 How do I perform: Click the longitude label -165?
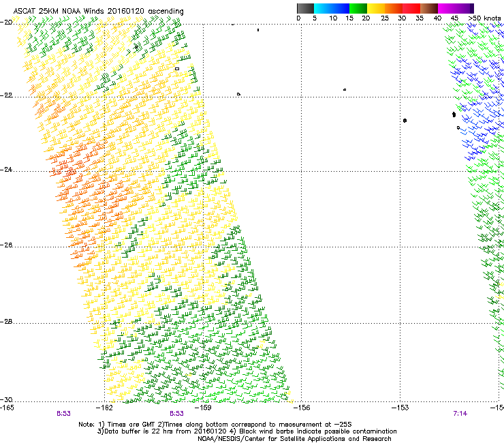coord(7,408)
